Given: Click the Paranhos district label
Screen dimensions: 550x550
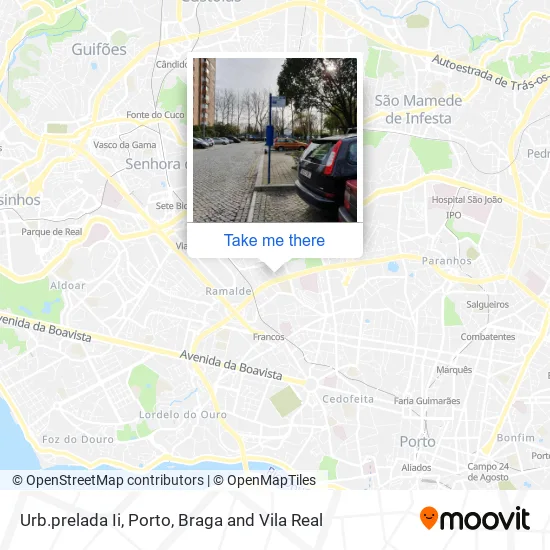Looking at the screenshot, I should [x=447, y=261].
